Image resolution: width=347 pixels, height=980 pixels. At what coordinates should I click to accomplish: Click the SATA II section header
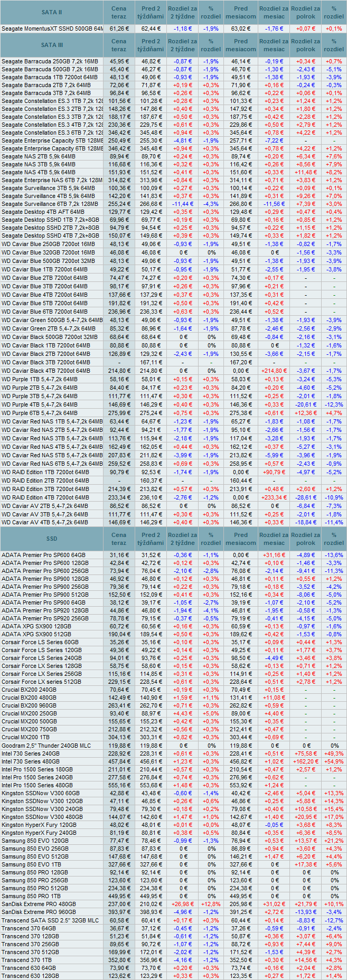[x=52, y=13]
